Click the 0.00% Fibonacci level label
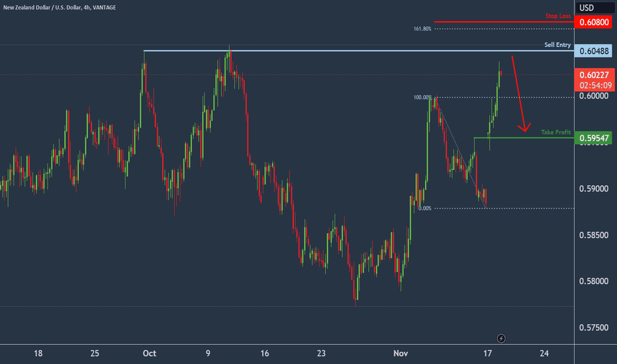This screenshot has height=364, width=617. pyautogui.click(x=425, y=208)
